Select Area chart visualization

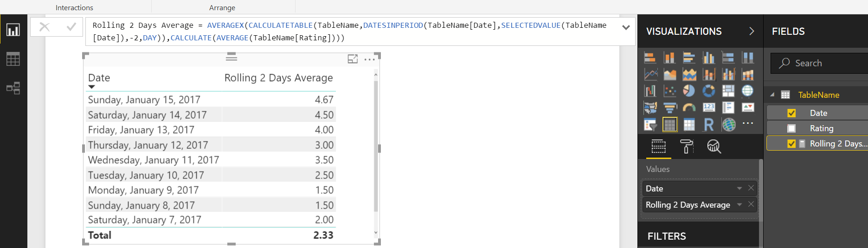[669, 74]
